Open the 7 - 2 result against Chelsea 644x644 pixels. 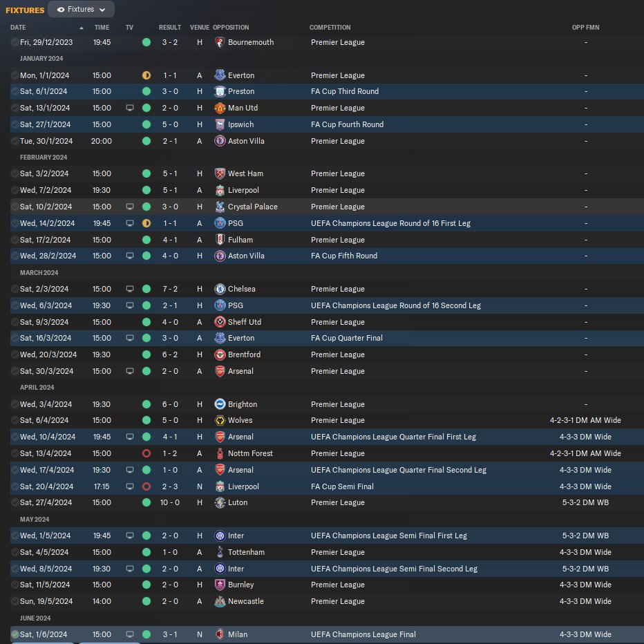pyautogui.click(x=170, y=289)
